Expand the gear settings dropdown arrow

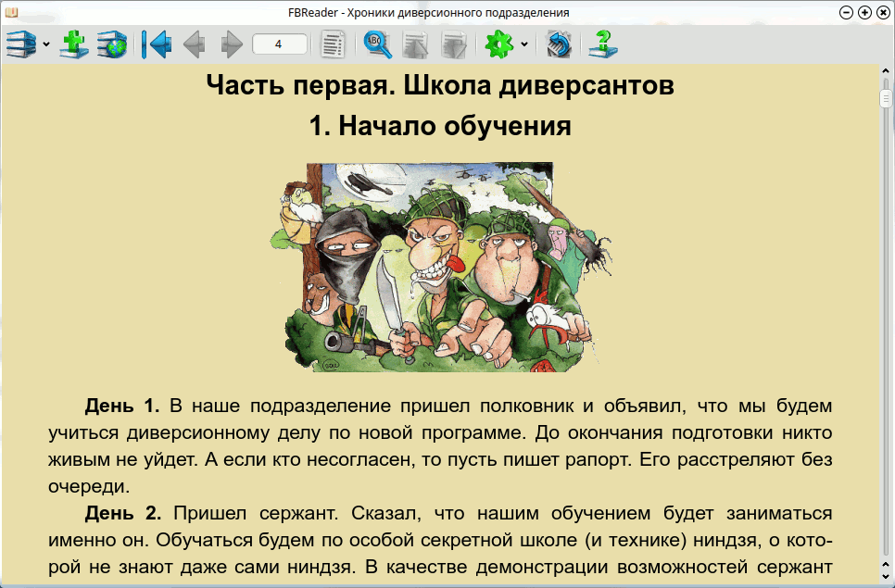point(524,44)
